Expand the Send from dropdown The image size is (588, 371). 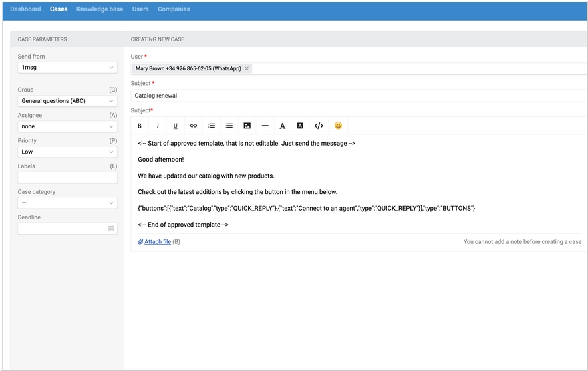point(67,68)
